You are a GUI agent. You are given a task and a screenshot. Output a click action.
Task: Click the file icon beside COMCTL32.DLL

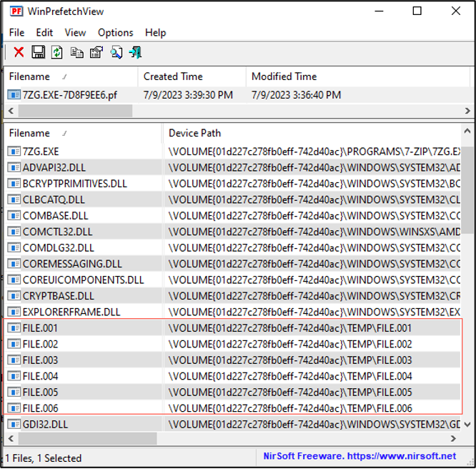pyautogui.click(x=14, y=232)
